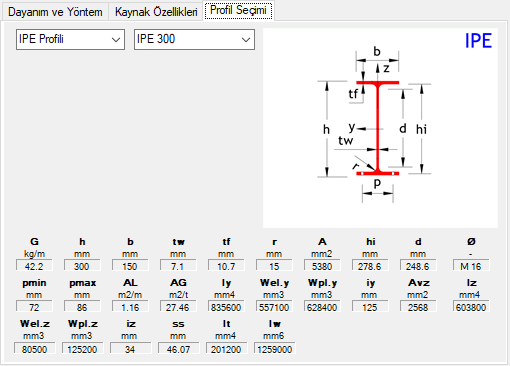The image size is (510, 366).
Task: Open the Kaynak Özellikleri tab
Action: tap(156, 12)
